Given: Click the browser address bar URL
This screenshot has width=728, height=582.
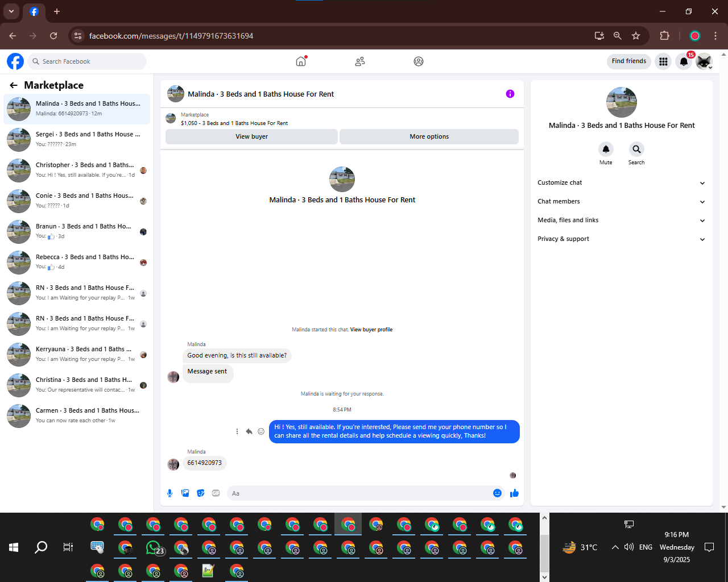Looking at the screenshot, I should (171, 36).
